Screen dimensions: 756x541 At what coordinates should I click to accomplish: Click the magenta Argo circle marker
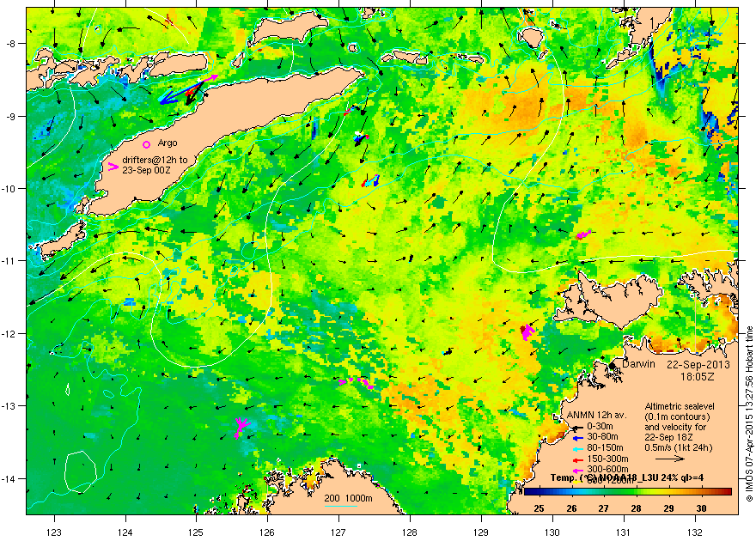click(147, 144)
